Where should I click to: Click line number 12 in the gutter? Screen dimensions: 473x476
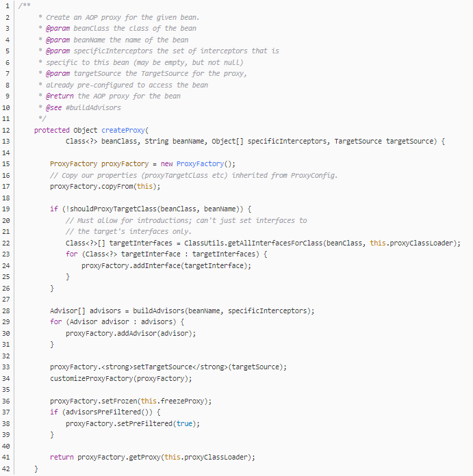pyautogui.click(x=8, y=130)
